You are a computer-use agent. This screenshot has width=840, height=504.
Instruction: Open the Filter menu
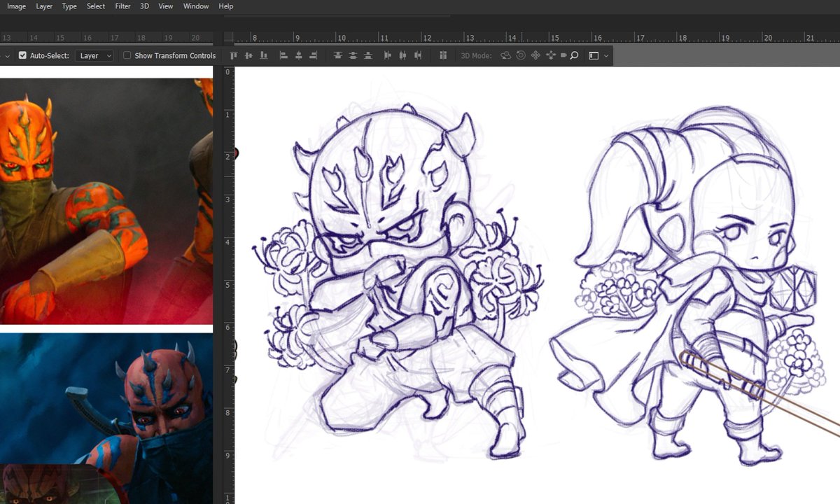(x=122, y=6)
